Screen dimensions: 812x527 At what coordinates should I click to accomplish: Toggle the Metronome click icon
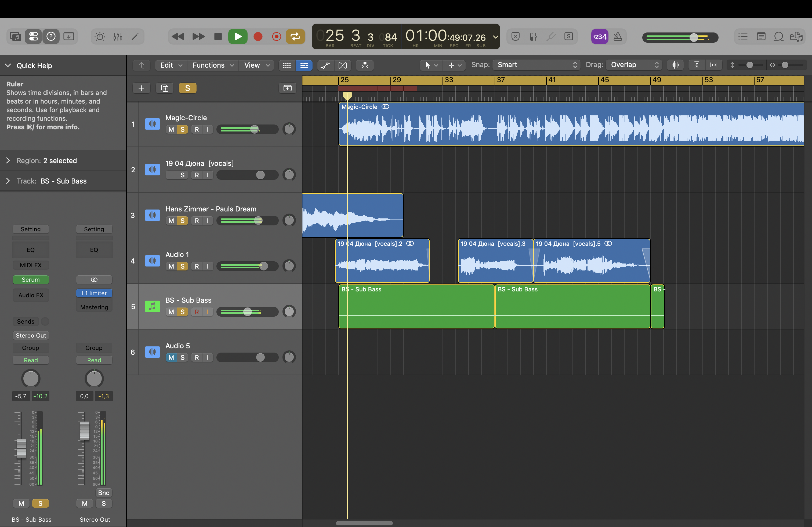coord(618,36)
